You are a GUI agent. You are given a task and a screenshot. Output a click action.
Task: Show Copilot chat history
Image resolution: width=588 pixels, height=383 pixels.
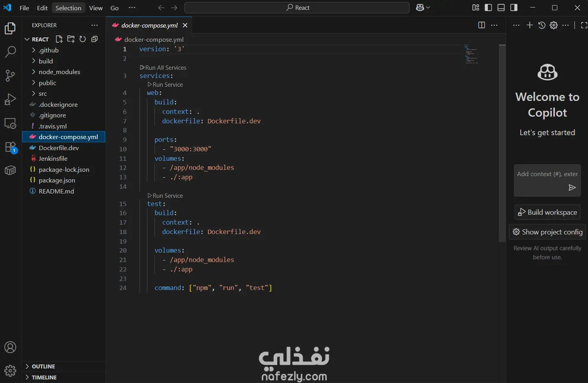(x=542, y=25)
